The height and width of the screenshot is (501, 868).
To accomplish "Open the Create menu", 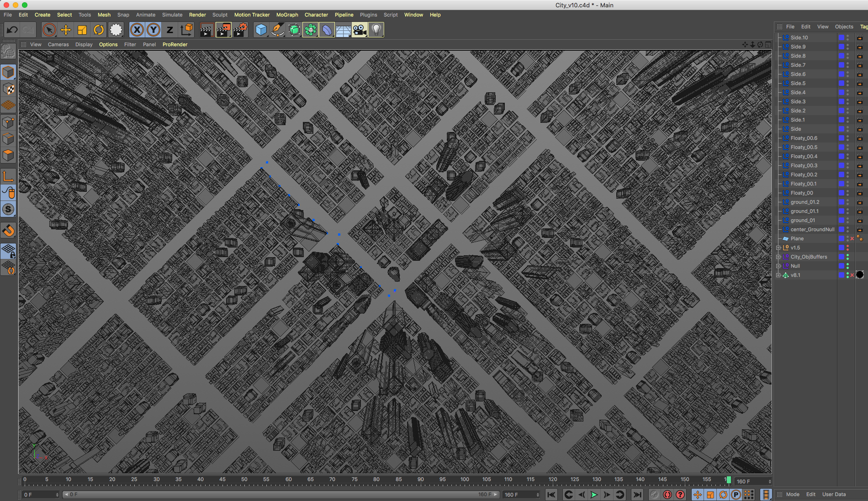I will pyautogui.click(x=42, y=15).
